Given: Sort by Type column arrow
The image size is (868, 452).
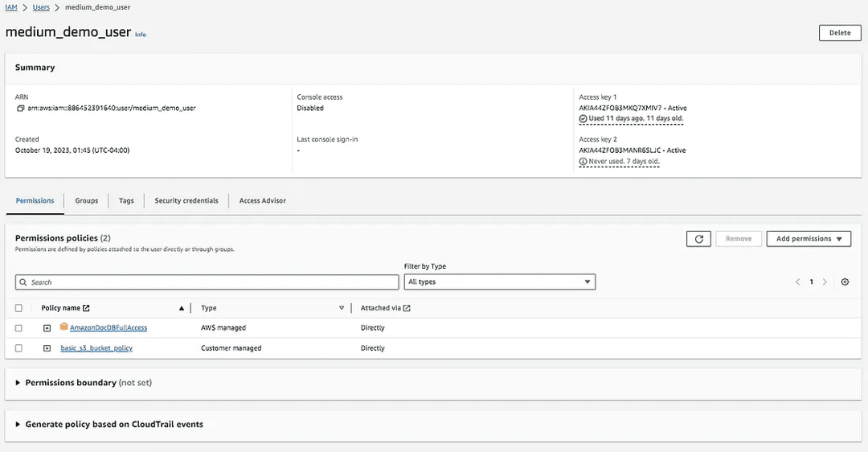Looking at the screenshot, I should [342, 308].
